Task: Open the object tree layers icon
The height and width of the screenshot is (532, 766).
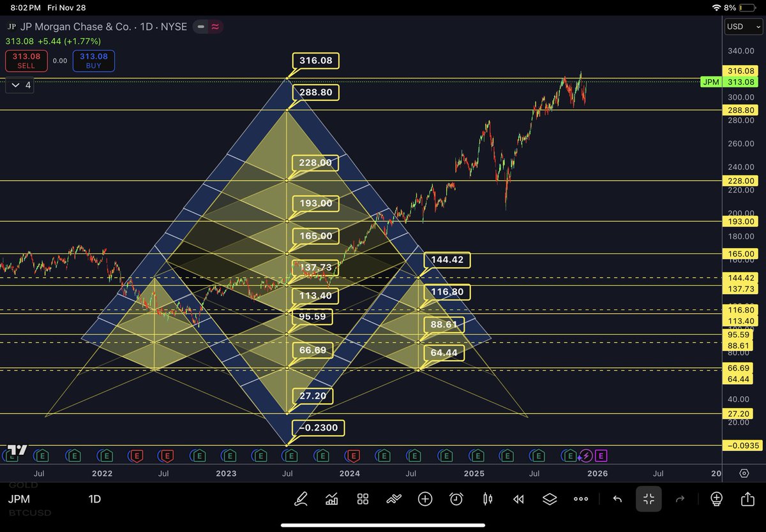Action: pos(550,499)
